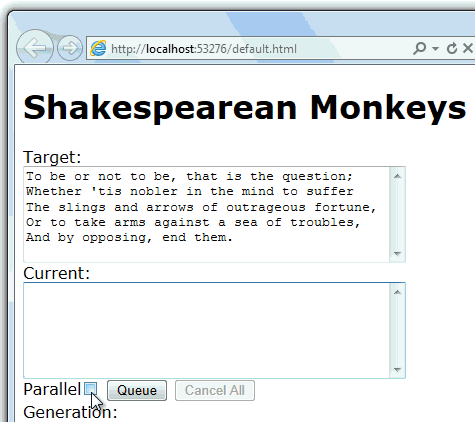Viewport: 475px width, 422px height.
Task: Click the line 'And by opposing, end them.'
Action: [129, 238]
